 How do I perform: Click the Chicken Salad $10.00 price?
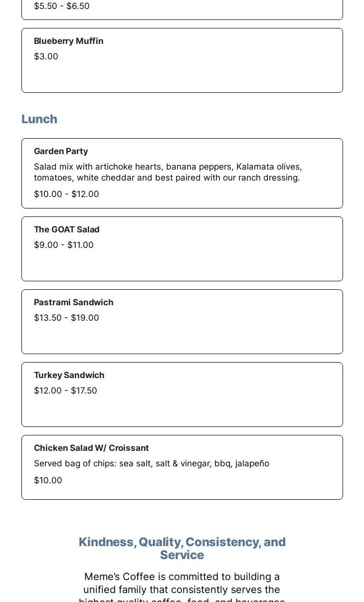[x=48, y=480]
